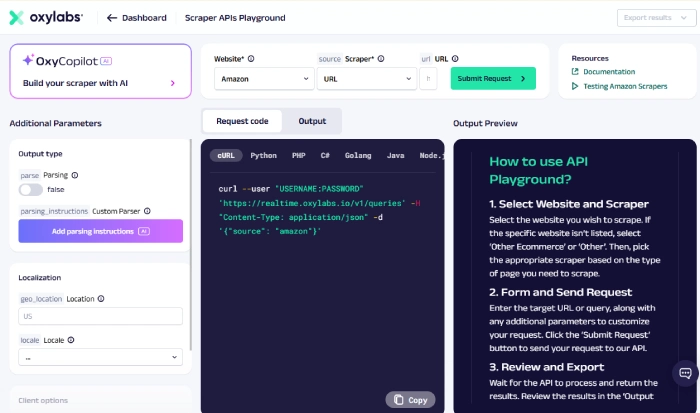Switch to the Request code tab
Image resolution: width=700 pixels, height=413 pixels.
coord(242,121)
